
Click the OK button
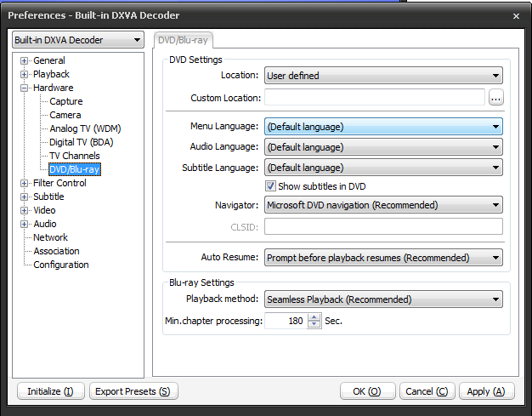coord(367,391)
